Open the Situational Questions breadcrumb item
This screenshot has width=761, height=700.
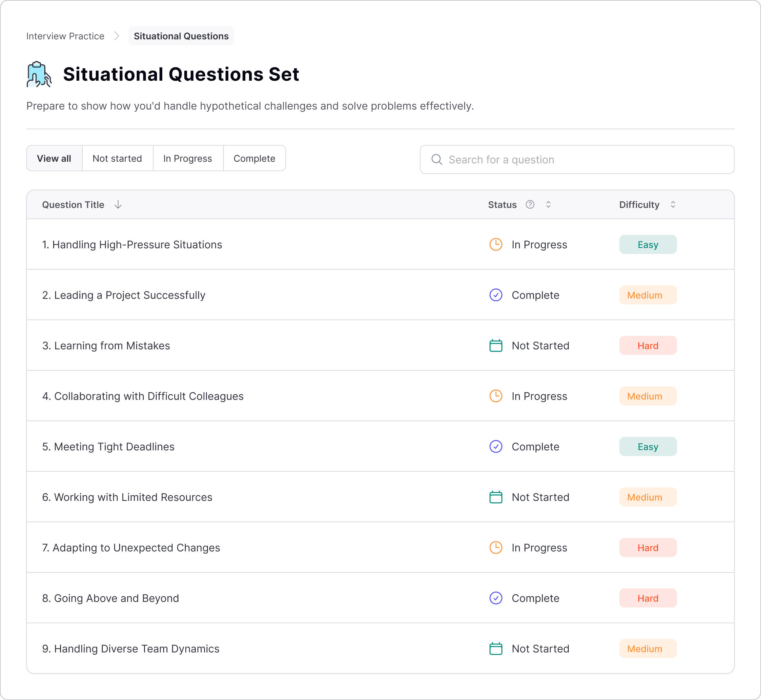(x=181, y=36)
